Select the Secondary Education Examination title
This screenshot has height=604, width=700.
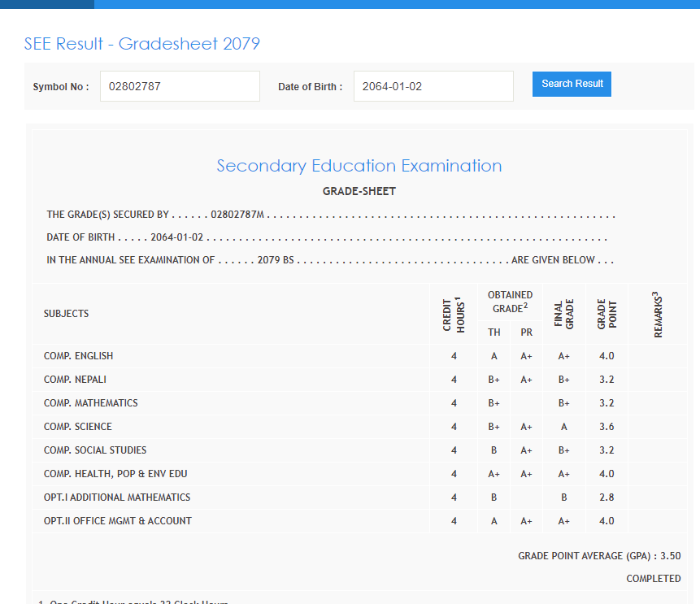[x=359, y=166]
